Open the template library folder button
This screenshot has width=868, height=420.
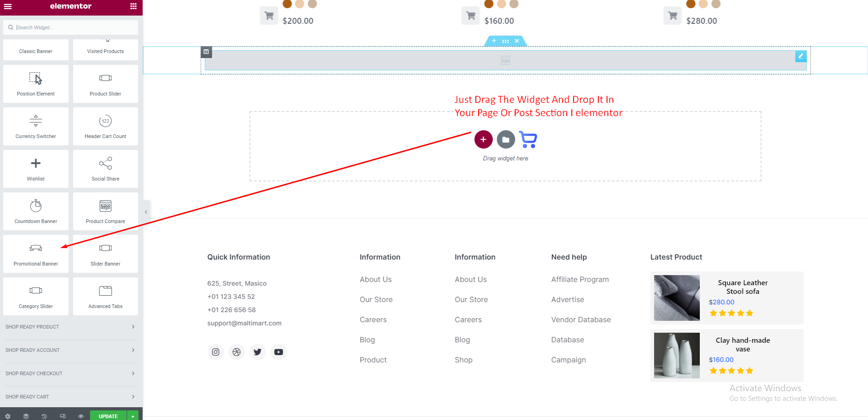coord(506,139)
